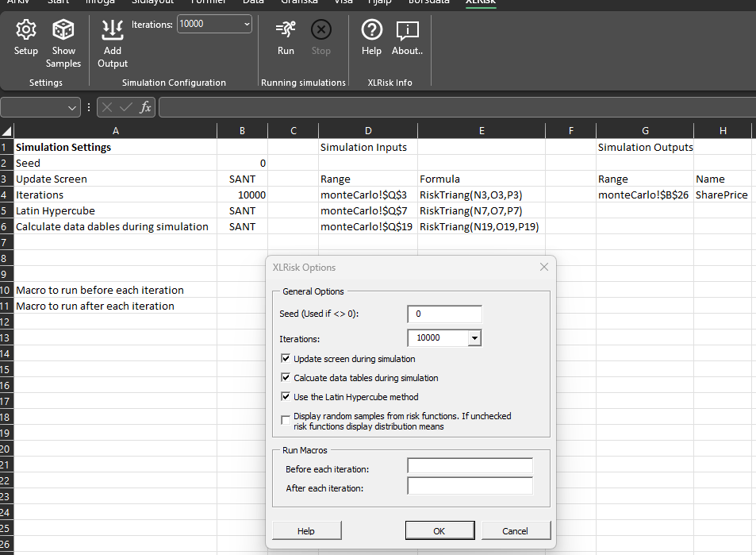756x555 pixels.
Task: Open the About info icon
Action: (x=407, y=30)
